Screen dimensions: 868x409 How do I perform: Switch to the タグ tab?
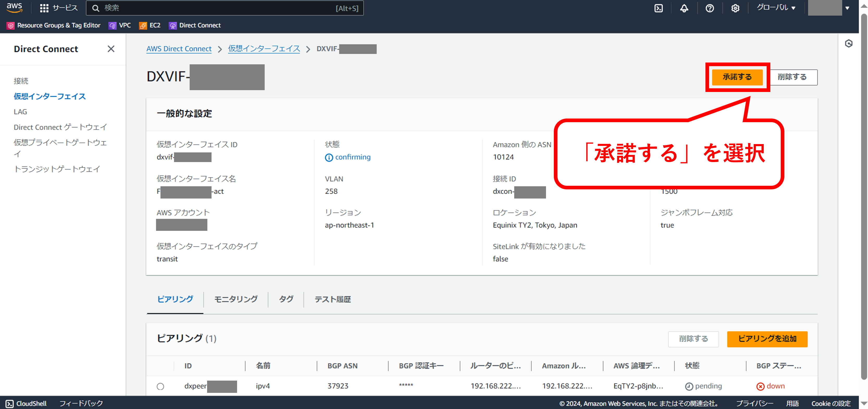(x=286, y=299)
